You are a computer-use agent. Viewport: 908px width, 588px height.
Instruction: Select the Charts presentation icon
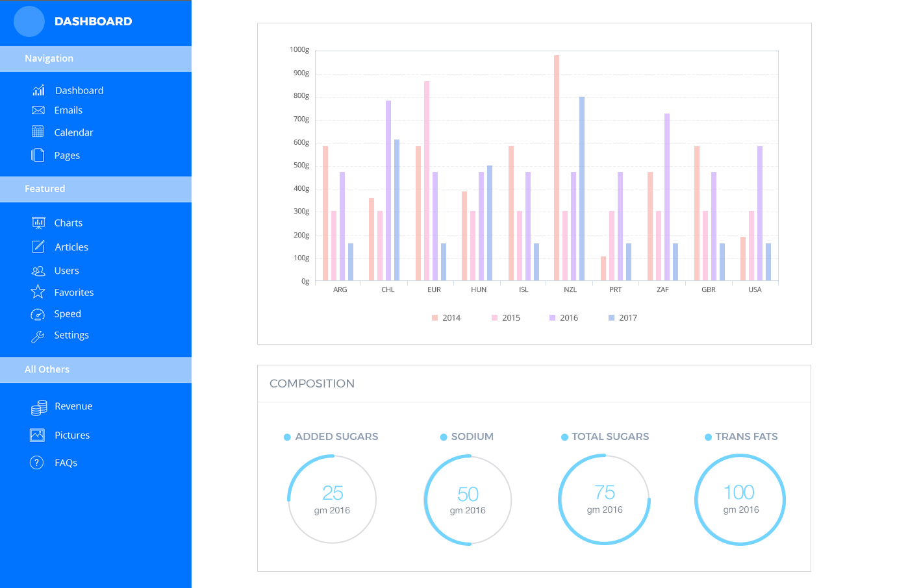(38, 223)
